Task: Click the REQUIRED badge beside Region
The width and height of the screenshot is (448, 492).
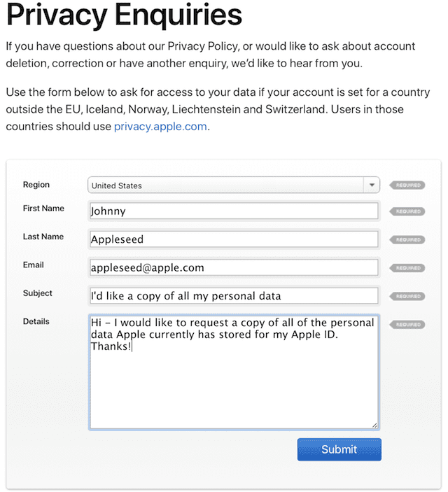Action: click(407, 185)
